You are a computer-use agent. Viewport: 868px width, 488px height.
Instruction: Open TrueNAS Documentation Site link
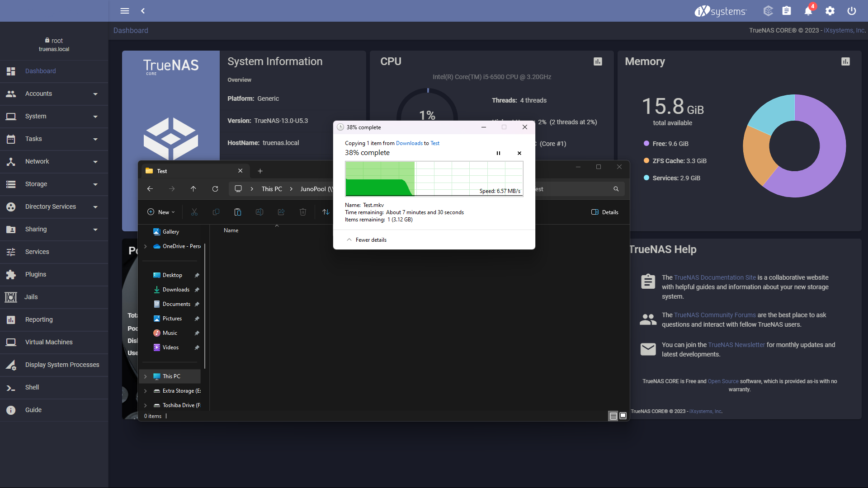[715, 277]
